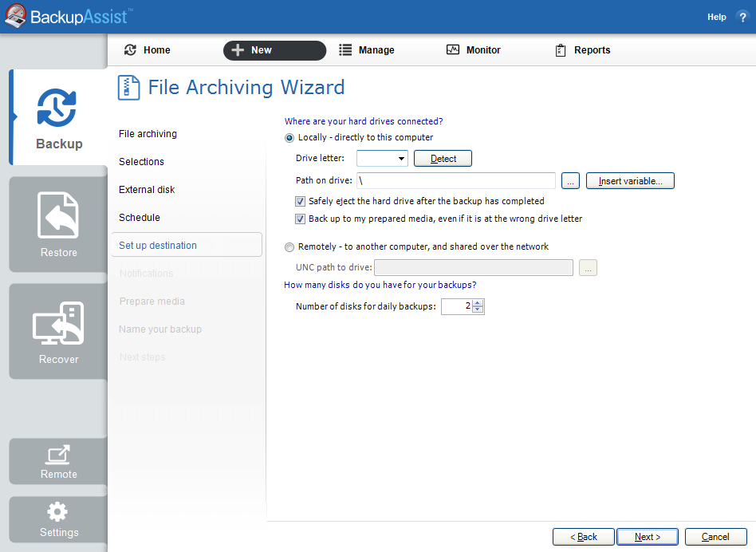Viewport: 756px width, 552px height.
Task: Click the File Archiving Wizard zip icon
Action: tap(128, 88)
